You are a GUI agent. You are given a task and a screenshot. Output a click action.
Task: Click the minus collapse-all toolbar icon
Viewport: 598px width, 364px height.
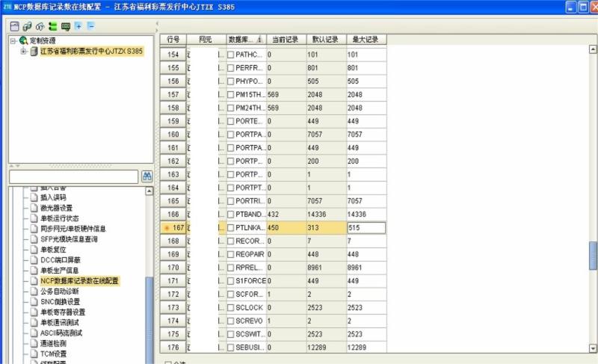90,26
